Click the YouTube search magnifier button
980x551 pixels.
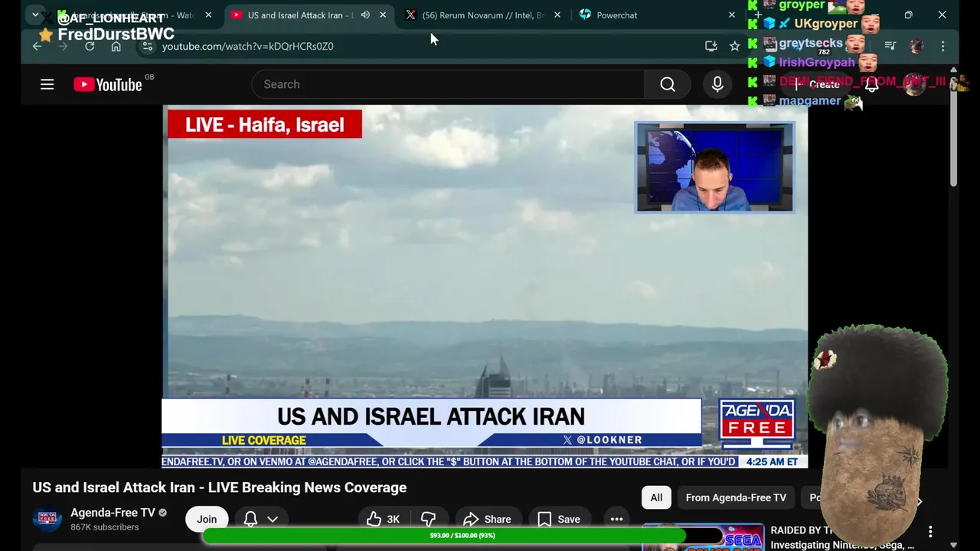[668, 84]
